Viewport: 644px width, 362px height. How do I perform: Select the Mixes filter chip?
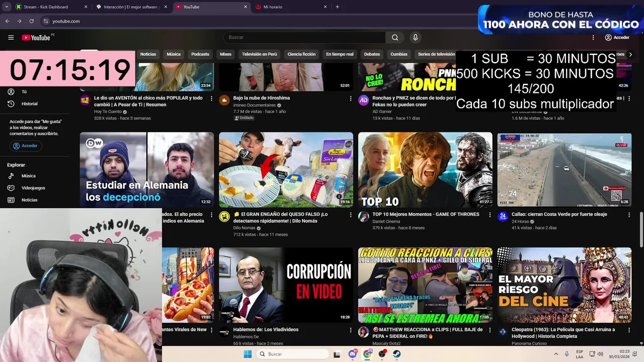(225, 54)
